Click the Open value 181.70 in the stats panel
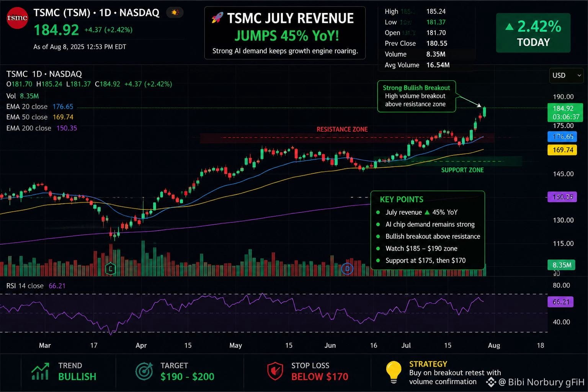Screen dimensions: 588x392 click(436, 33)
